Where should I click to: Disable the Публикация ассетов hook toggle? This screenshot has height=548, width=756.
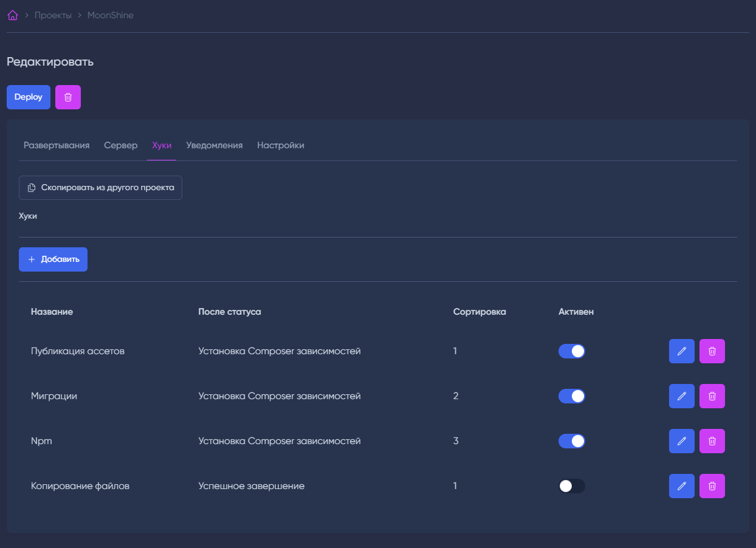(x=571, y=351)
